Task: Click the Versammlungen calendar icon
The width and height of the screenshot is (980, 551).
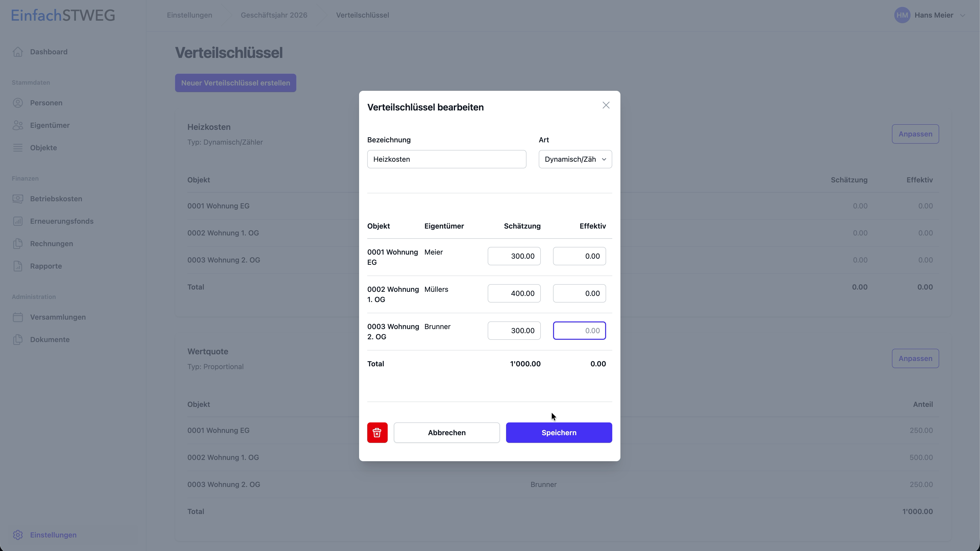Action: 18,317
